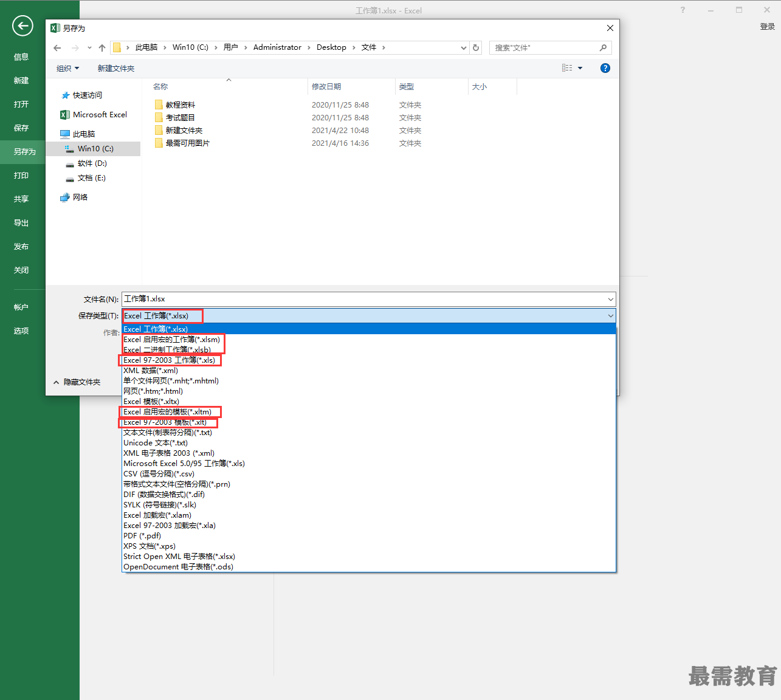Open the 教程资料 folder icon

point(159,105)
